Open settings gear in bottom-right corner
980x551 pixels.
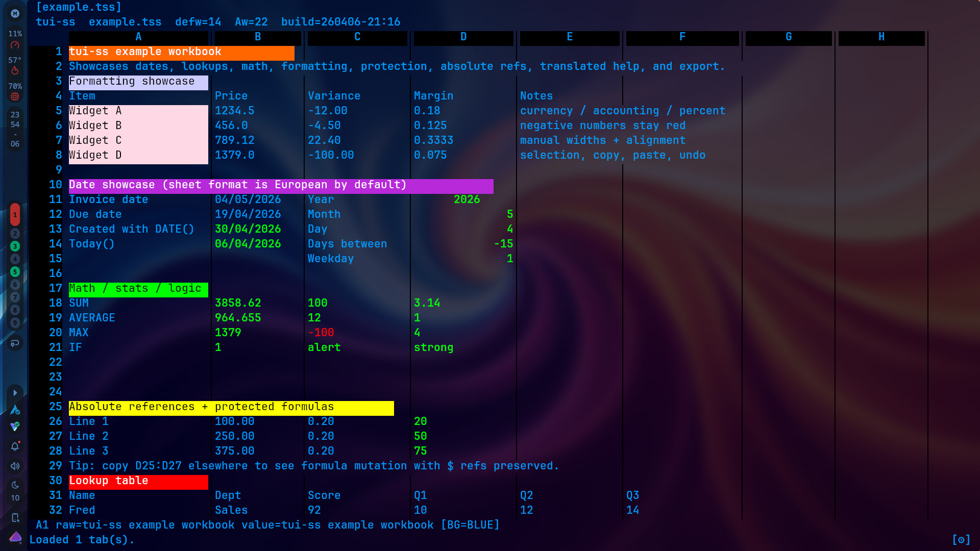coord(961,540)
